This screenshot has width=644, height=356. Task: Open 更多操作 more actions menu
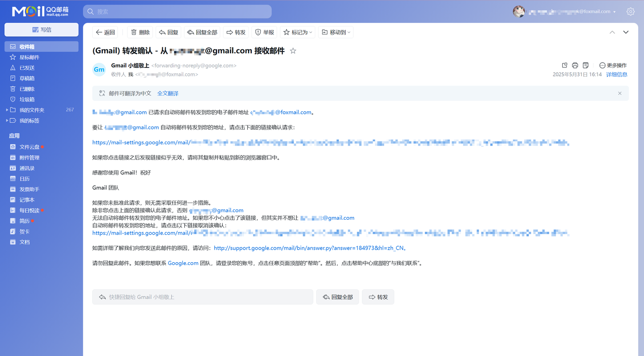point(613,65)
